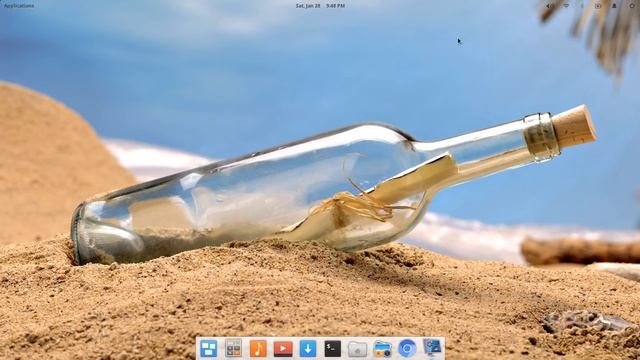Open the blue folder with badge icon
The width and height of the screenshot is (640, 360).
tap(382, 349)
